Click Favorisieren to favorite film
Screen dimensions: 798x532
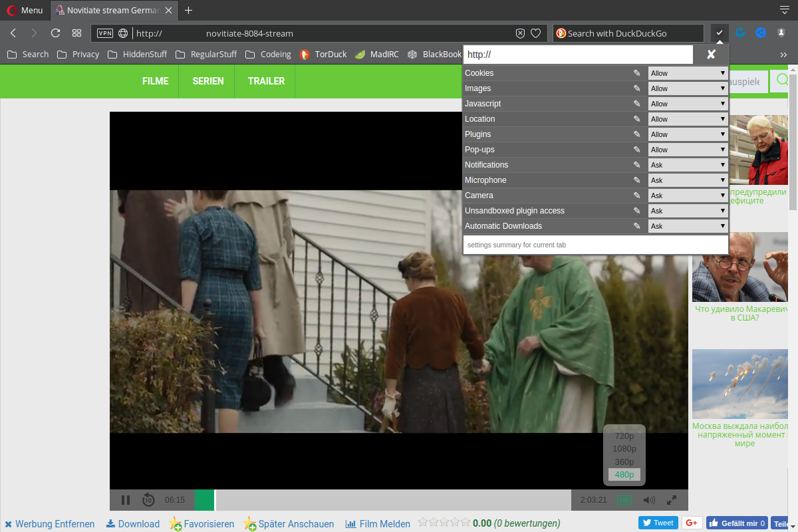pos(202,524)
